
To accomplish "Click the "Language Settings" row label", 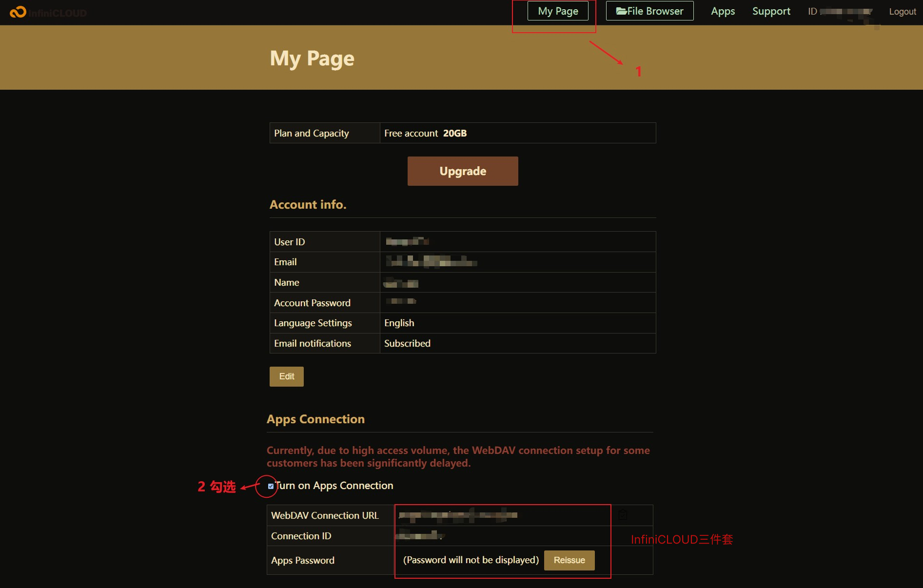I will [x=313, y=323].
